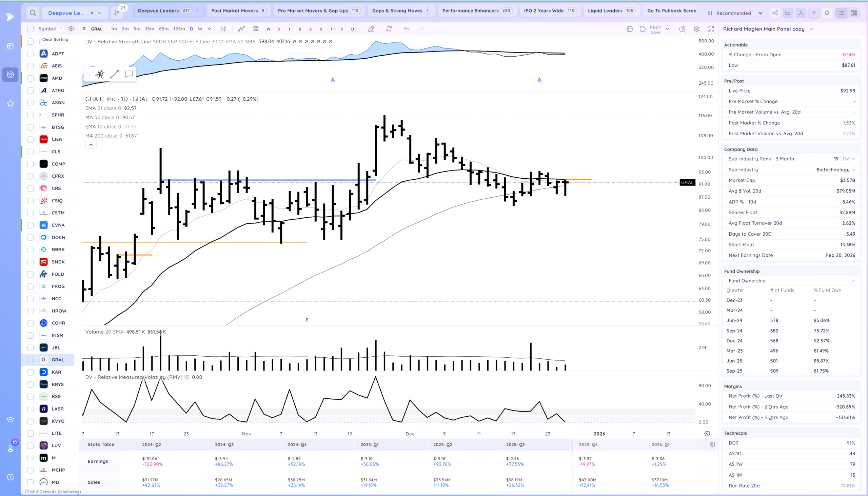
Task: Open the alerts bell icon
Action: [x=827, y=13]
